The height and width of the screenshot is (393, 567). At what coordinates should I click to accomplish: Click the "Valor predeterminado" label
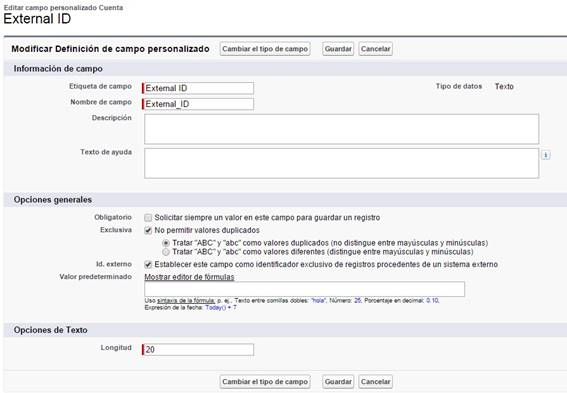click(x=95, y=277)
